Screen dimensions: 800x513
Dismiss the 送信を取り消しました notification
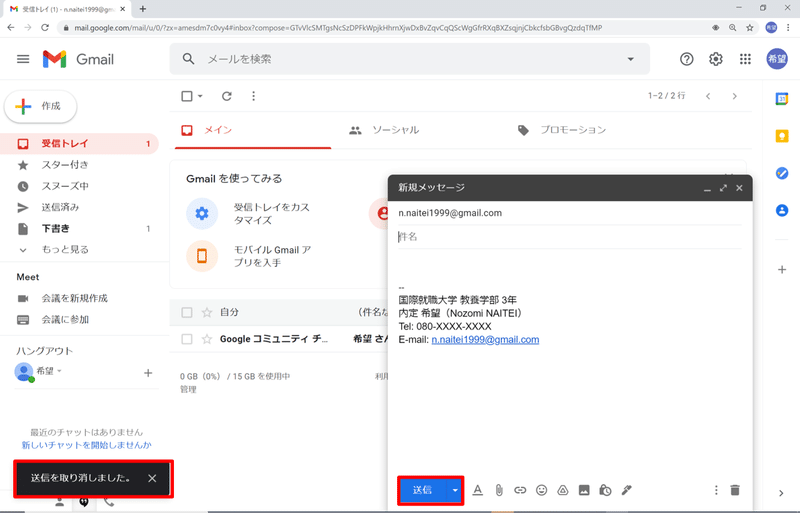click(152, 478)
